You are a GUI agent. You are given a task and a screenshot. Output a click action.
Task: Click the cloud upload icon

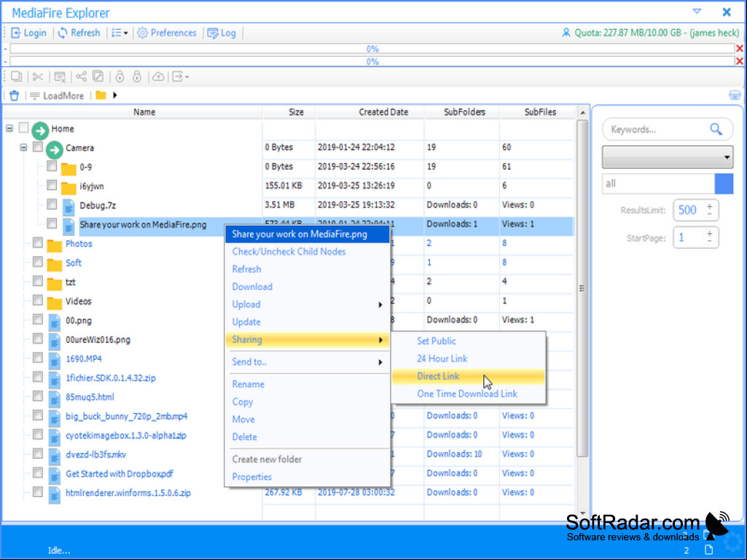[x=158, y=76]
